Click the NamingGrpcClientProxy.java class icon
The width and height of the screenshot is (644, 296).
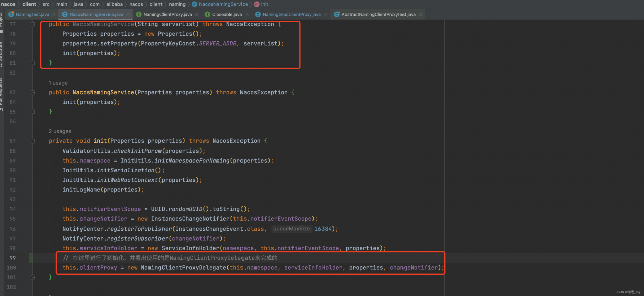tap(258, 14)
